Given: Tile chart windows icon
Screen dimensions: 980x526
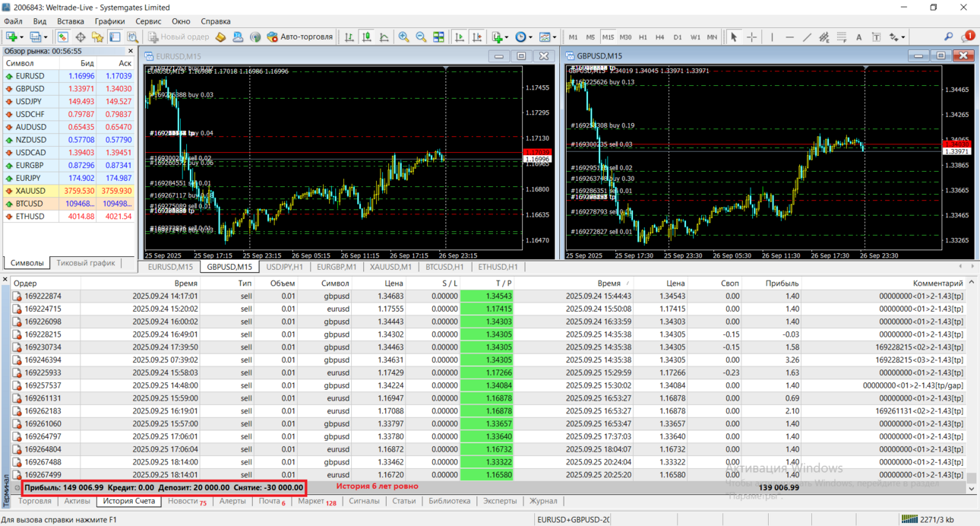Looking at the screenshot, I should (438, 36).
